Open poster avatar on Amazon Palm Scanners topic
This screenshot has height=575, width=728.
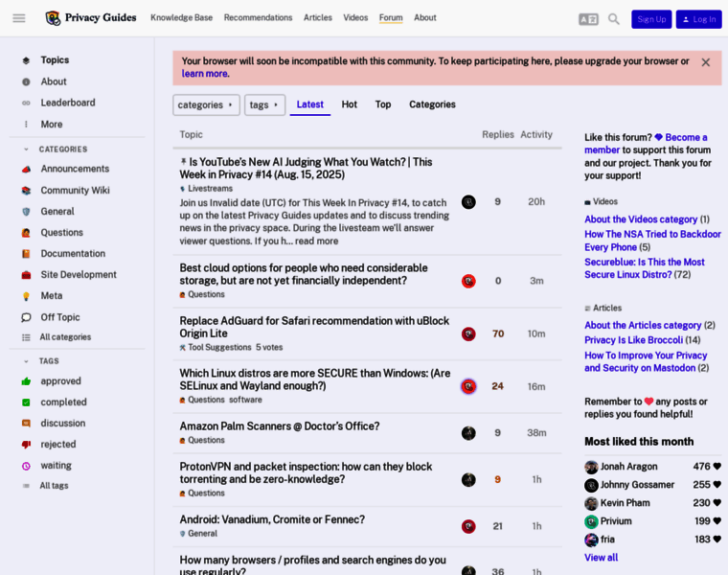(x=468, y=433)
